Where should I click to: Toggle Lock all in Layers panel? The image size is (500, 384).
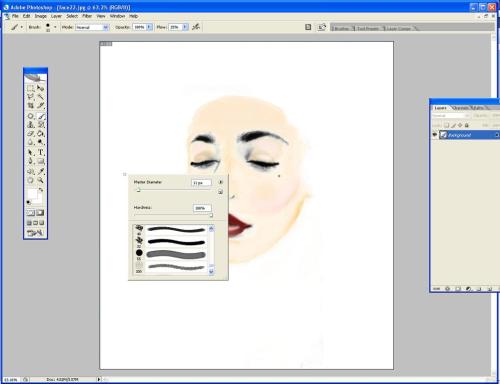(x=467, y=125)
